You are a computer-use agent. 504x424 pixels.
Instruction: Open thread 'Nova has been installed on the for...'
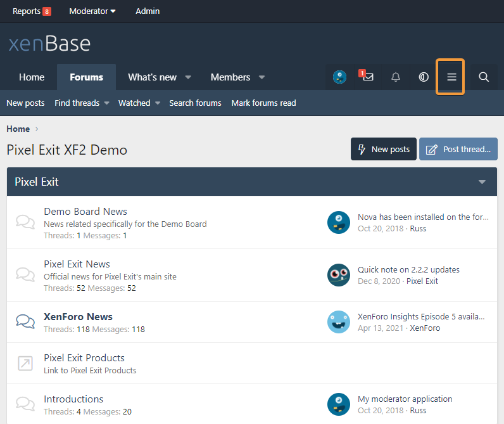(x=424, y=217)
